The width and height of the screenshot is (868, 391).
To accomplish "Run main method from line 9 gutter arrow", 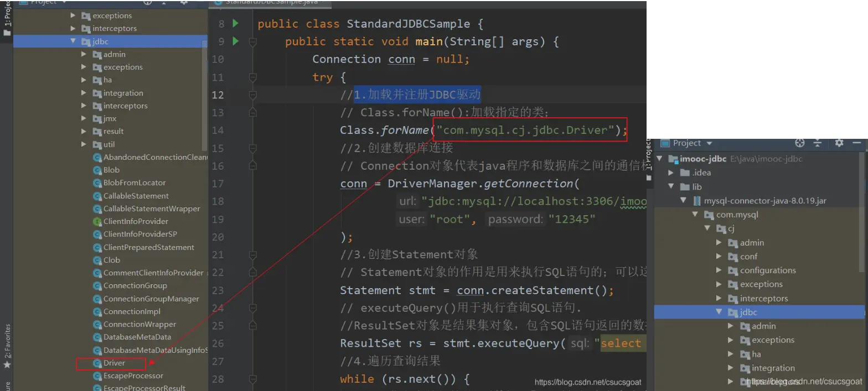I will [x=236, y=41].
